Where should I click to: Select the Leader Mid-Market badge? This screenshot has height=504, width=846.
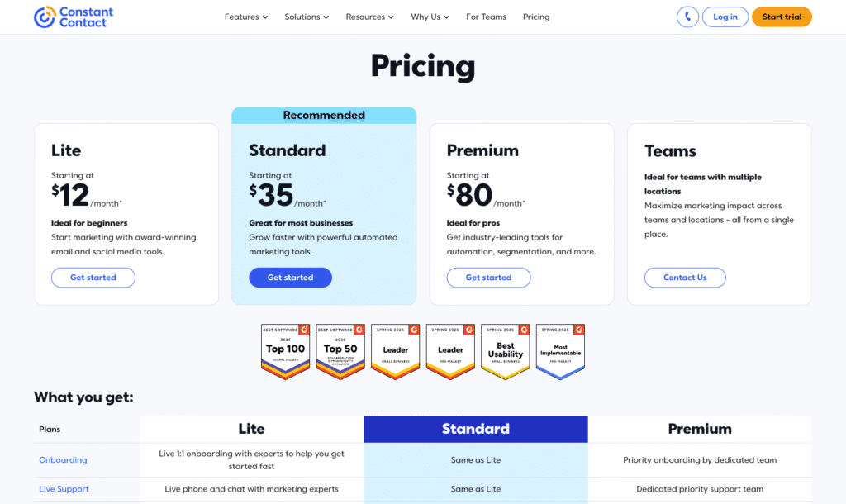coord(450,352)
